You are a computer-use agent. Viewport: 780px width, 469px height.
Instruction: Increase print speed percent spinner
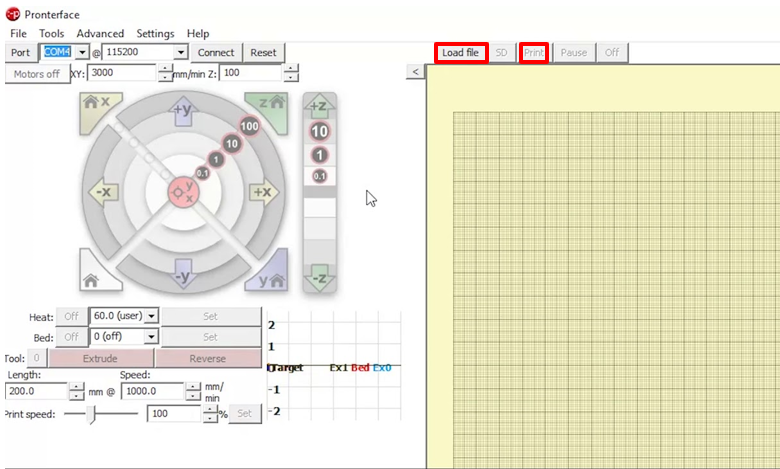tap(210, 409)
